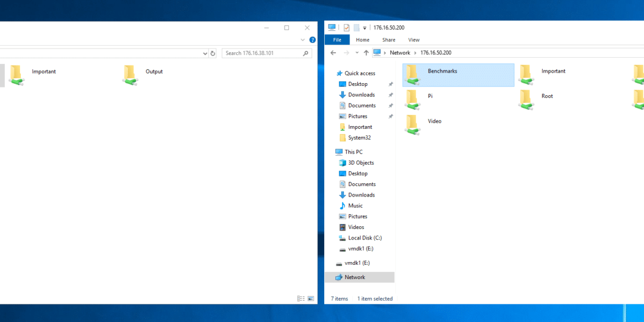Open vmdk1 (E:) listed under This PC
The width and height of the screenshot is (644, 322).
(361, 248)
